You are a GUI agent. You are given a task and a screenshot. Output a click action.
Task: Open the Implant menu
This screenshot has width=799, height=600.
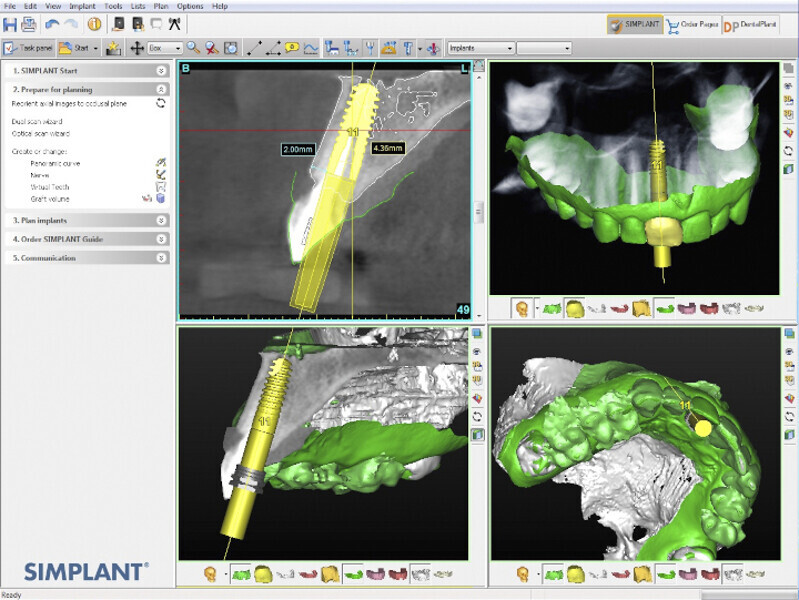83,6
